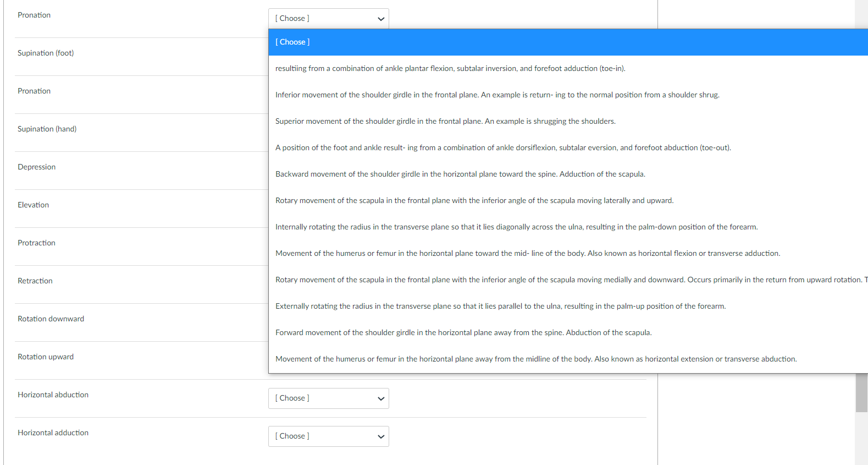The height and width of the screenshot is (465, 868).
Task: Click the 'Horizontal adduction' label
Action: click(53, 433)
